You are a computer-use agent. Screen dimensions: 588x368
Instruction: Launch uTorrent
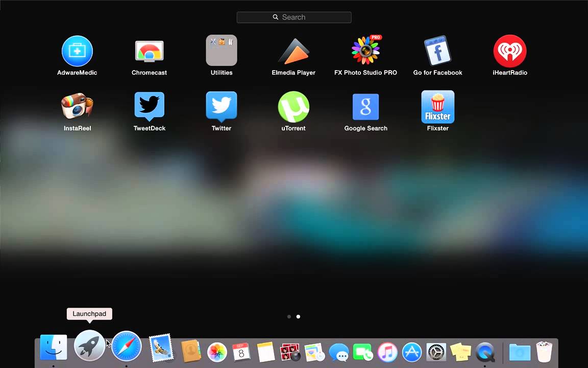point(293,106)
